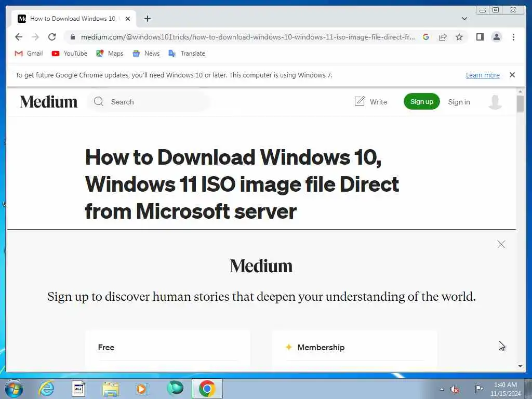This screenshot has height=399, width=532.
Task: Open the file explorer folder taskbar icon
Action: click(x=111, y=389)
